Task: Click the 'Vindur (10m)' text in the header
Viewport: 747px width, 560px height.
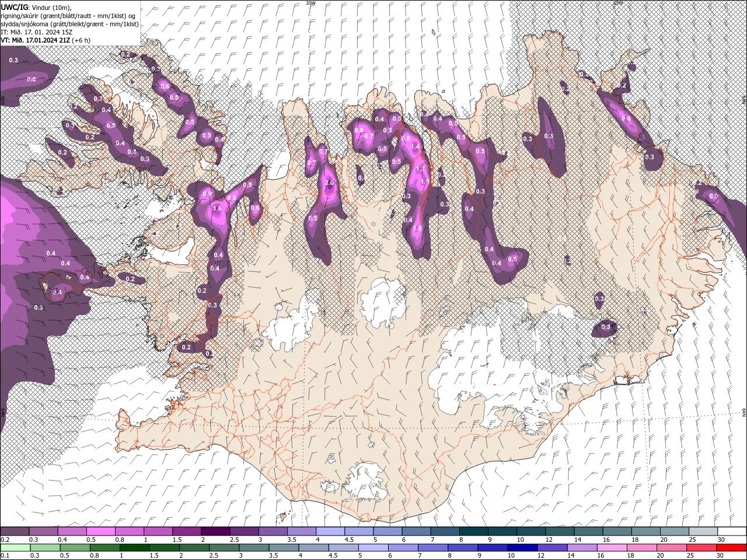Action: (52, 7)
